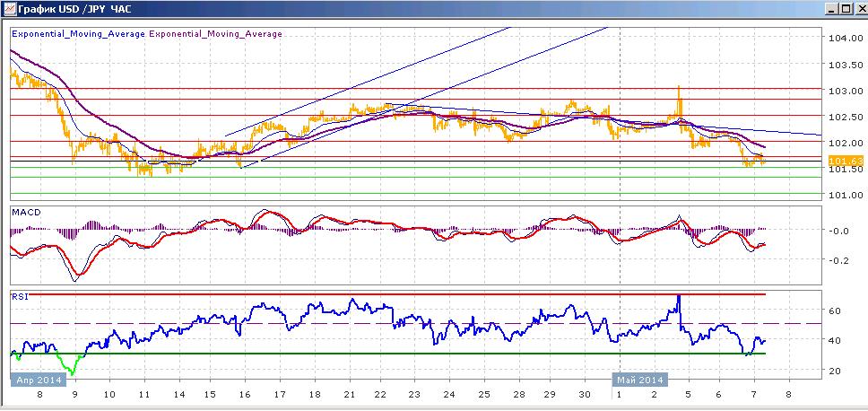Click the 'Май 2014' month marker
Viewport: 868px width, 411px height.
pyautogui.click(x=640, y=381)
